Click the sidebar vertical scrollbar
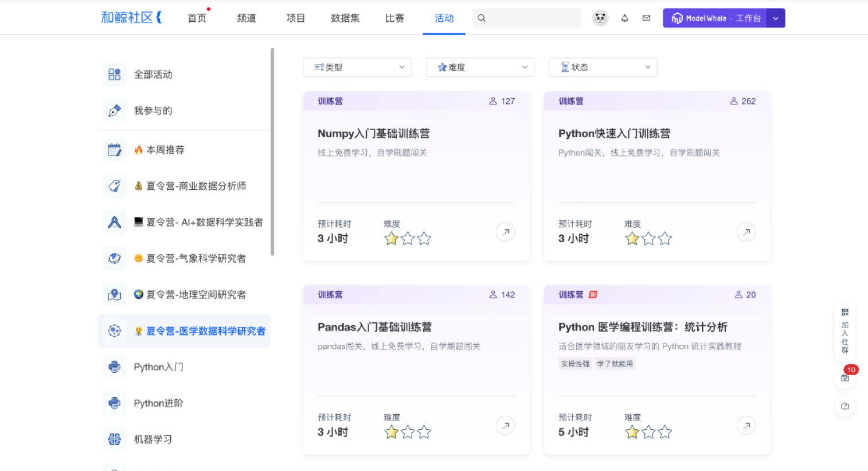The image size is (868, 471). [272, 152]
